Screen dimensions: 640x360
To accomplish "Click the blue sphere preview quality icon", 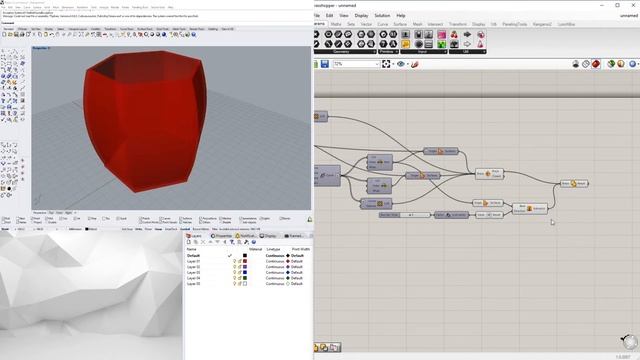I will [633, 64].
